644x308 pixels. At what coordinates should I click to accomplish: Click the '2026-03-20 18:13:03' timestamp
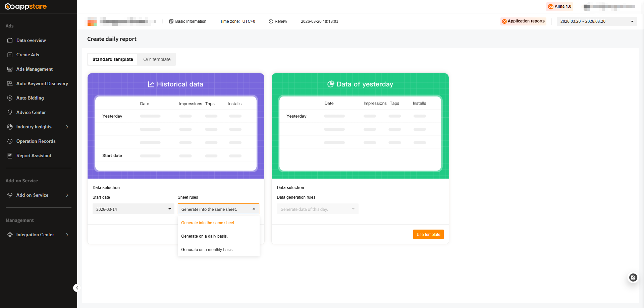319,21
